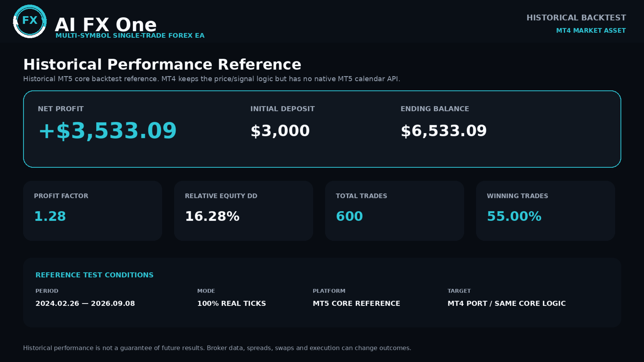Click the 55.00% winning trades value
This screenshot has width=644, height=362.
tap(514, 216)
